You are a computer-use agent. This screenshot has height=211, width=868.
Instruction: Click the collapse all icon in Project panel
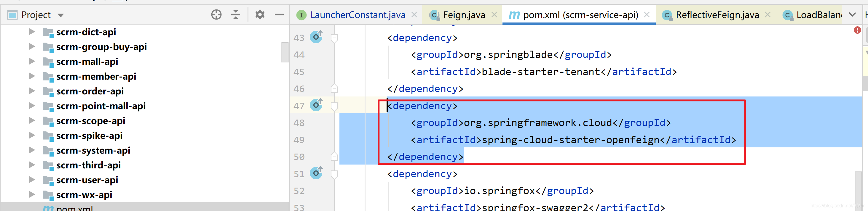tap(236, 15)
